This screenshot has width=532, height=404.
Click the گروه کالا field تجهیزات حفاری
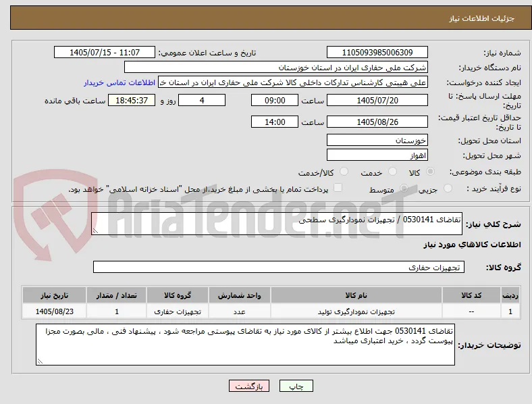click(x=279, y=267)
